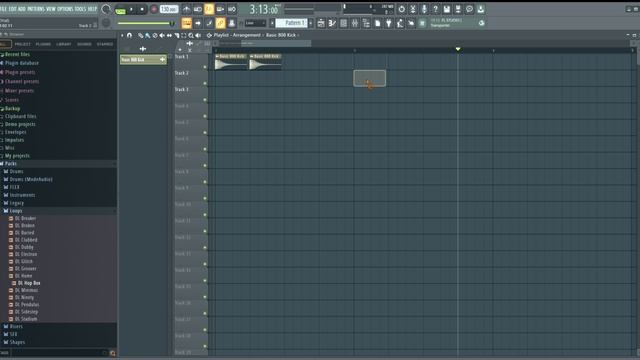Open the Line snap dropdown
Screen dimensions: 640x360
click(255, 23)
